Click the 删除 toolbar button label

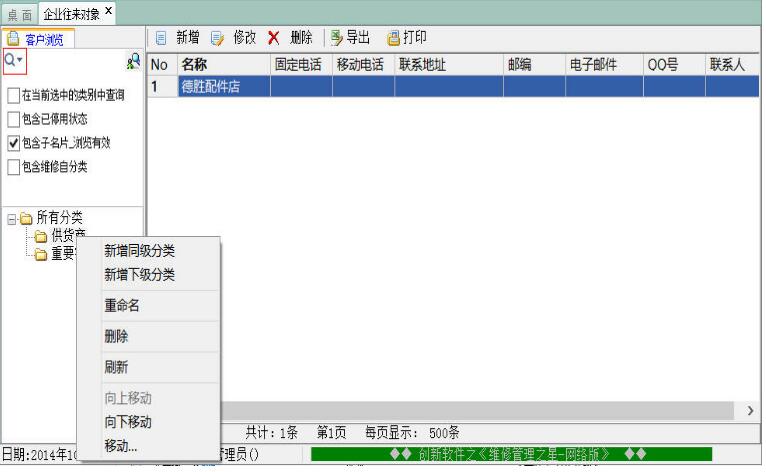301,38
